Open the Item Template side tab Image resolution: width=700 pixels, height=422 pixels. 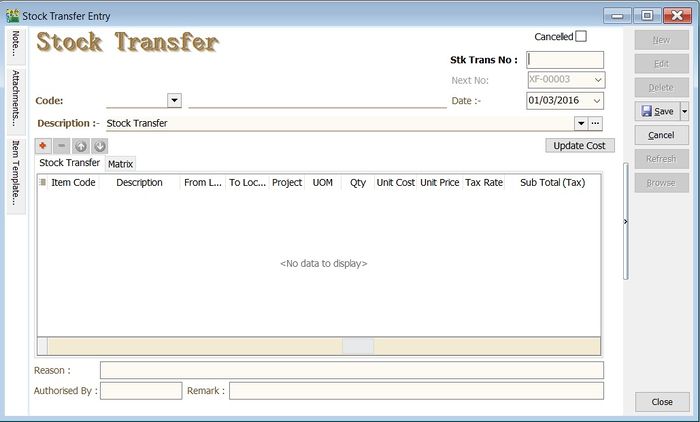tap(16, 172)
